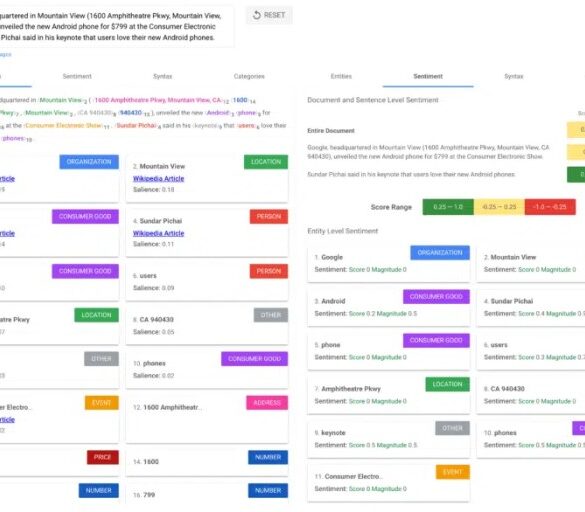The width and height of the screenshot is (585, 512).
Task: Click OTHER tag on CA 940430 salience card
Action: 271,315
